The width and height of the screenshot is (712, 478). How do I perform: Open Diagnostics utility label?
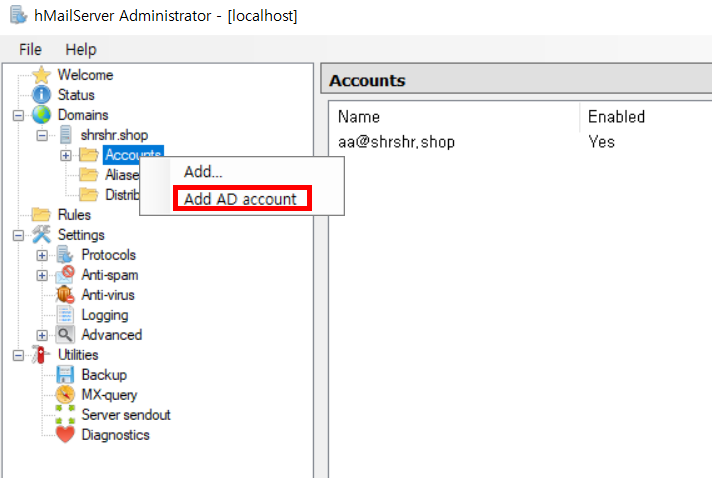[x=115, y=434]
